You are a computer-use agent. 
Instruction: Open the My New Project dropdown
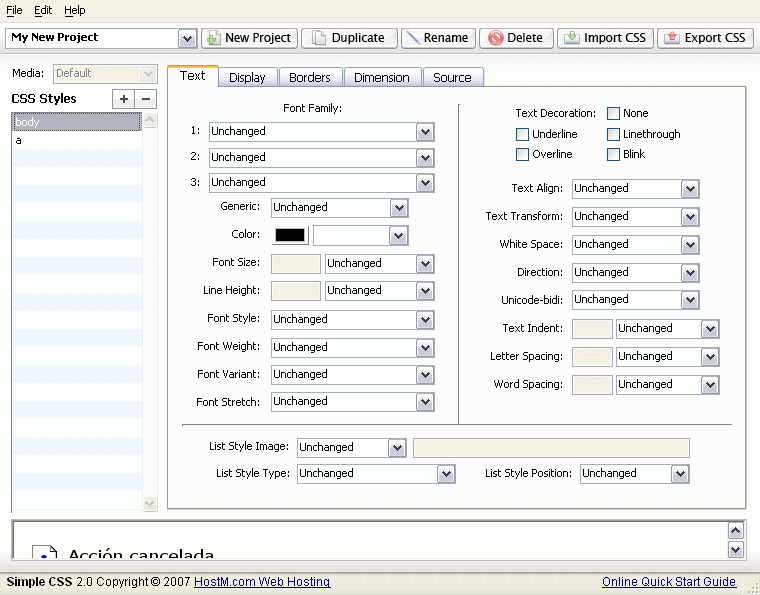[187, 38]
